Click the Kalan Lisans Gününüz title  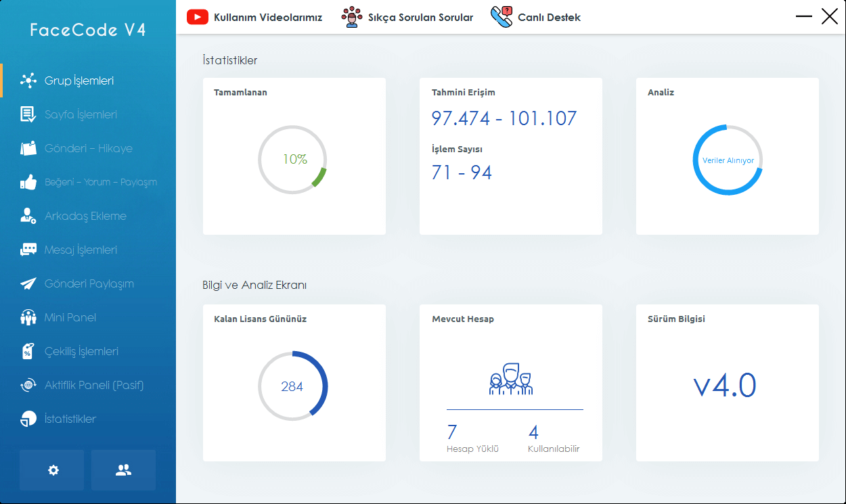260,319
